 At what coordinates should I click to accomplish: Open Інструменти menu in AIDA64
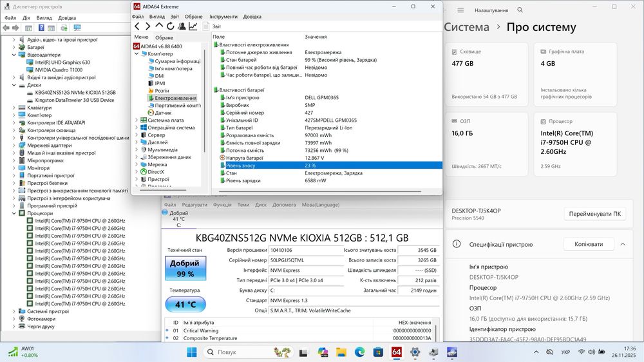[x=223, y=17]
